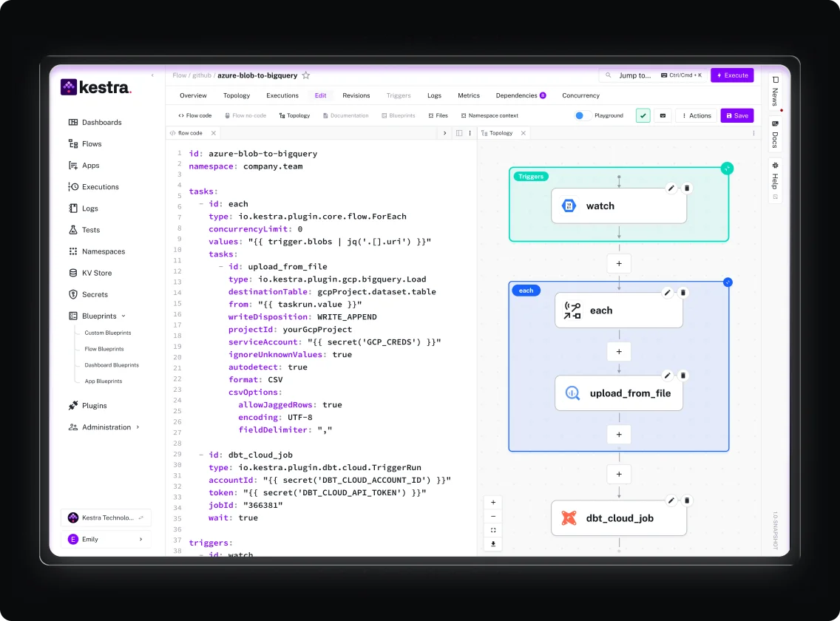Switch to the Executions tab

coord(282,95)
